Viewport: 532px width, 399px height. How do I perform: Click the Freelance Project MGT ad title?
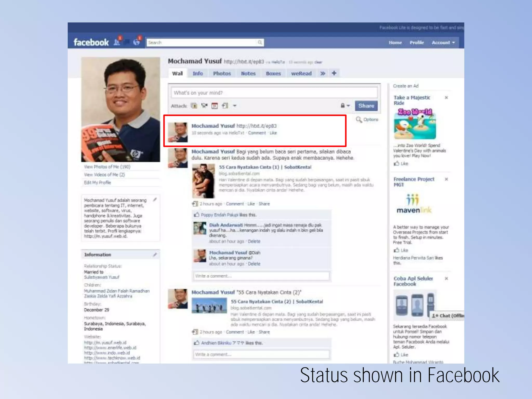click(414, 182)
